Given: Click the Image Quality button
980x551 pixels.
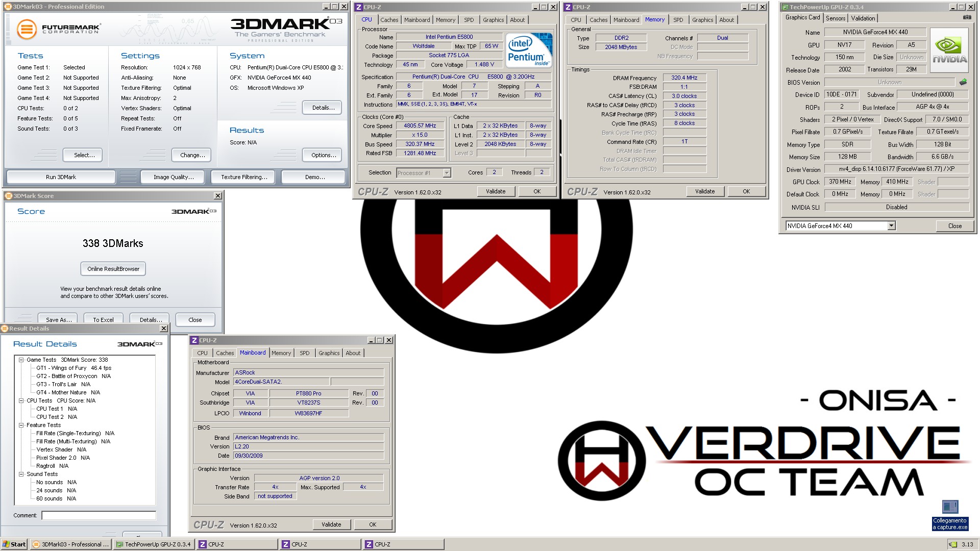Looking at the screenshot, I should pos(174,177).
